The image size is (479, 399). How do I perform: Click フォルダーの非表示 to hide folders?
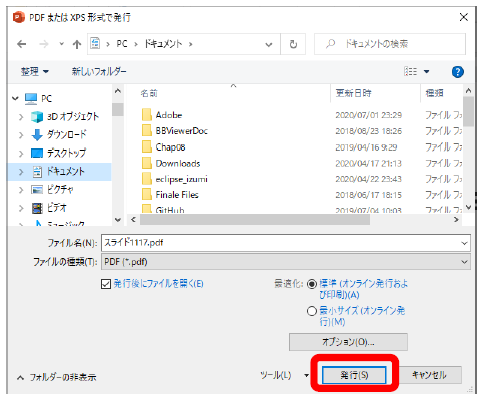click(56, 377)
